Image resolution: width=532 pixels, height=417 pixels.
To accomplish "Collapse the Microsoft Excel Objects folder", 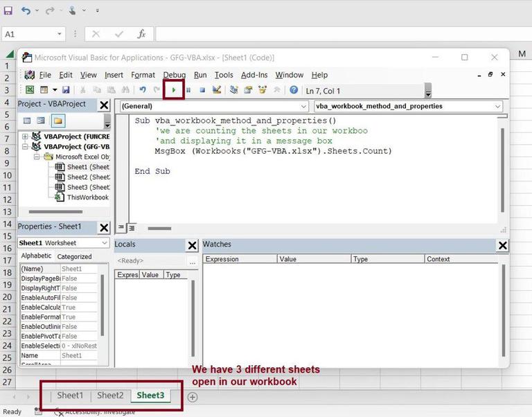I will pos(37,157).
